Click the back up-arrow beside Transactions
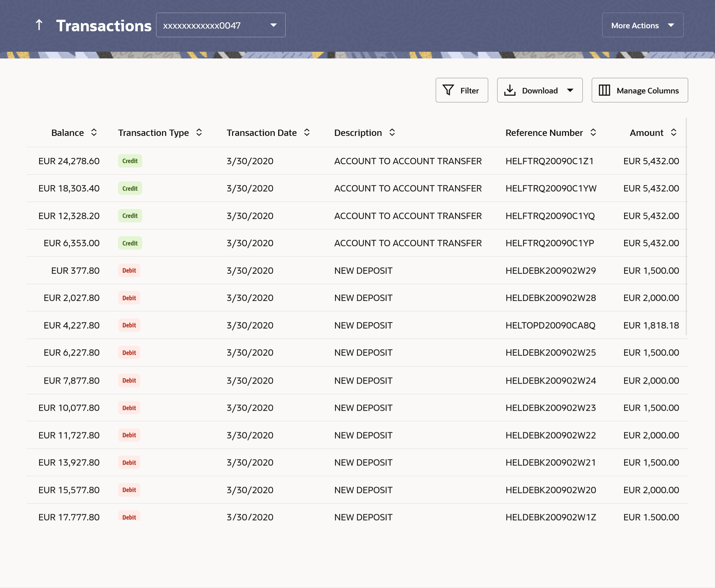This screenshot has height=588, width=715. tap(39, 25)
